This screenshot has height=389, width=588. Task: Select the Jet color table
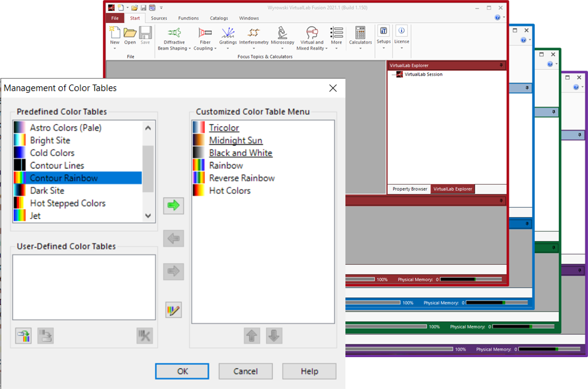coord(78,215)
